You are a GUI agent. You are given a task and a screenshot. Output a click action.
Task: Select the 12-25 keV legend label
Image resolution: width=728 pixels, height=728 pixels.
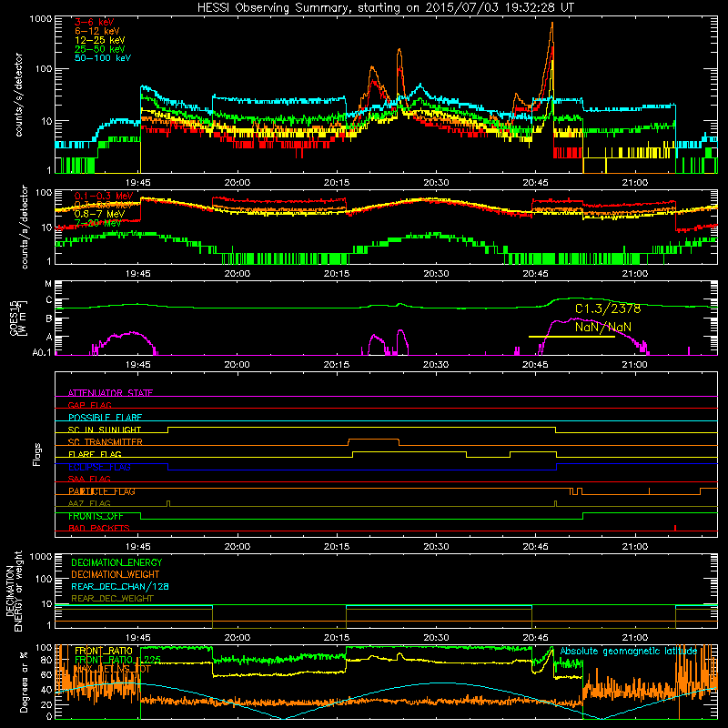tap(100, 40)
